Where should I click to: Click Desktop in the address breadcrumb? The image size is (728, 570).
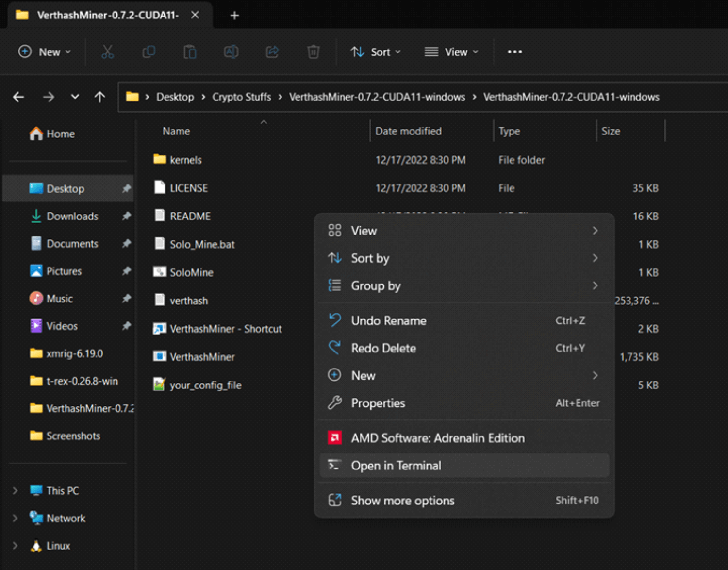coord(175,97)
